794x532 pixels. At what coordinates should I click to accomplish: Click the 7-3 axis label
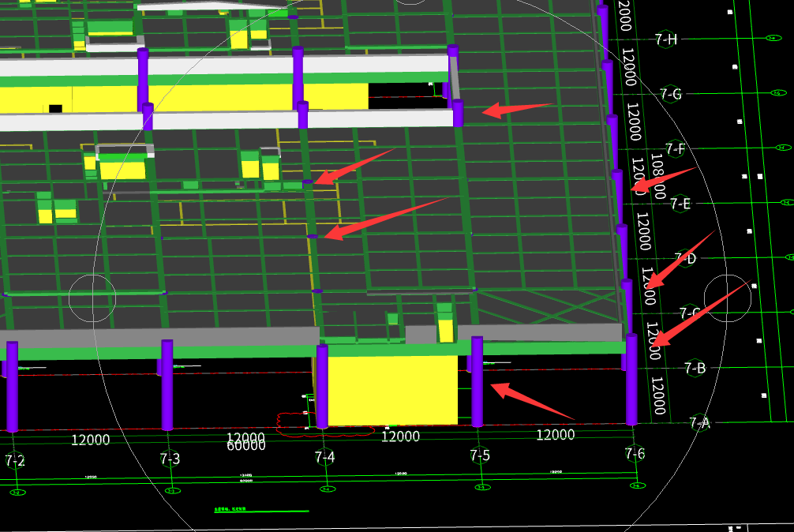tap(170, 459)
